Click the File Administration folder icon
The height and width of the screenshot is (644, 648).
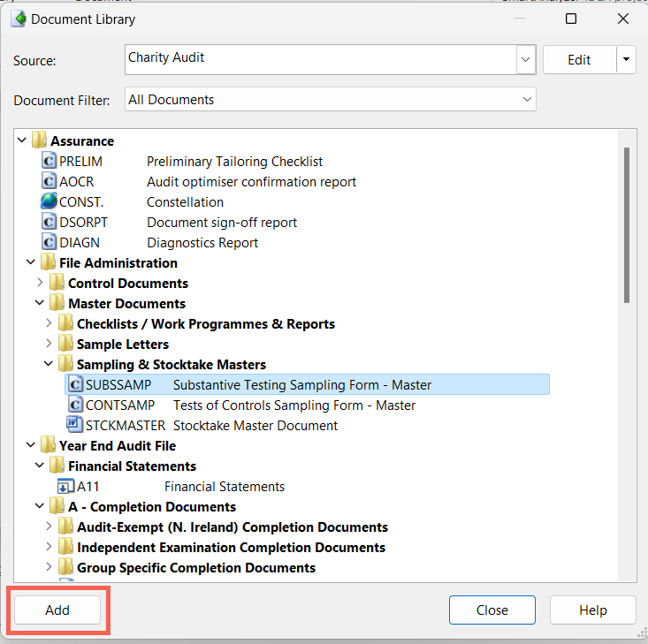[48, 261]
